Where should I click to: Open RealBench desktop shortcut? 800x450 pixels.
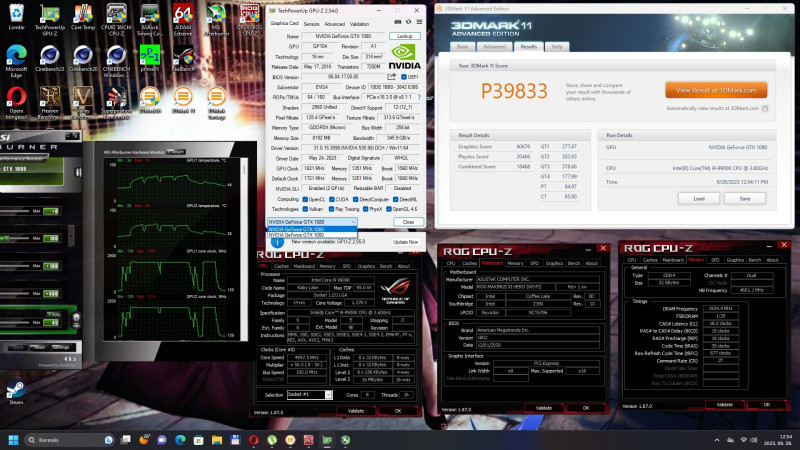(x=183, y=58)
